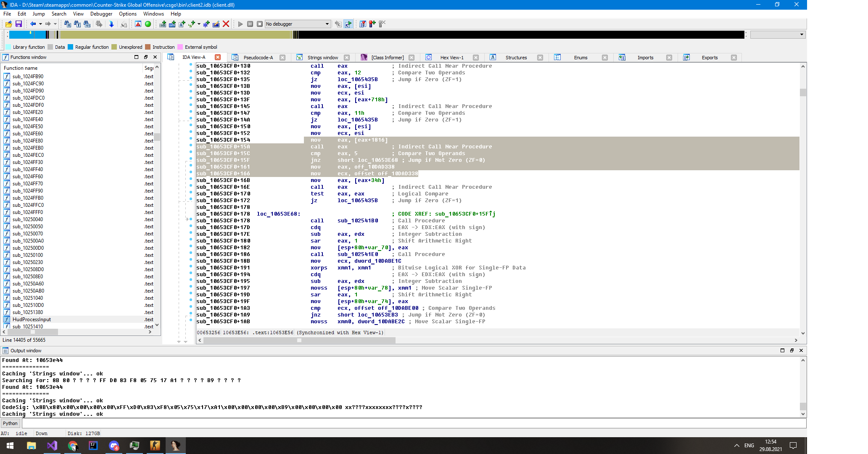Click the green circle toolbar icon
The height and width of the screenshot is (454, 868).
click(148, 24)
